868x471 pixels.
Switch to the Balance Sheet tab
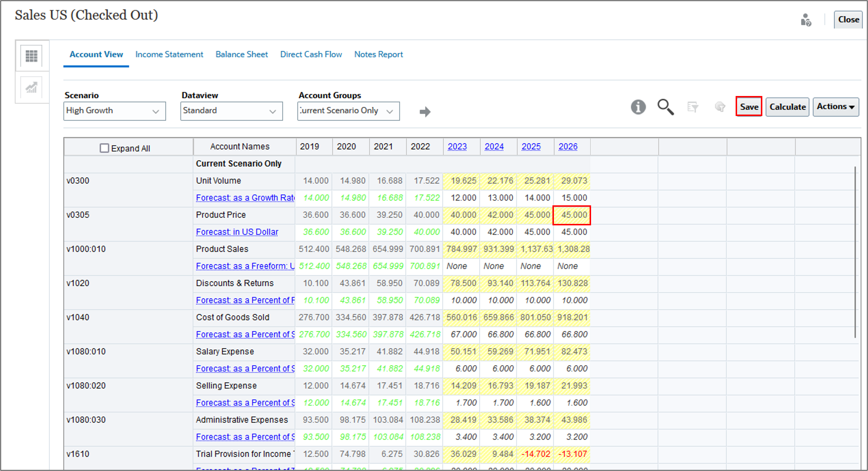click(242, 54)
